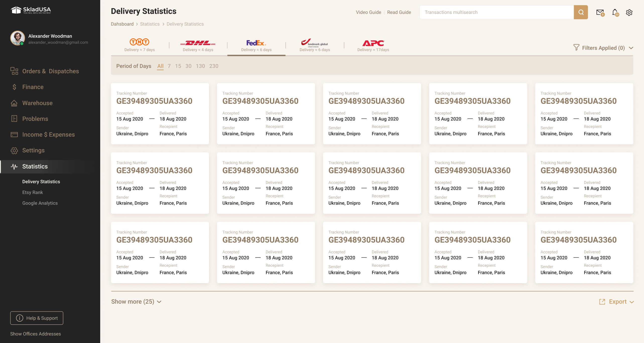Open notifications via the bell icon
The height and width of the screenshot is (343, 644).
point(615,12)
